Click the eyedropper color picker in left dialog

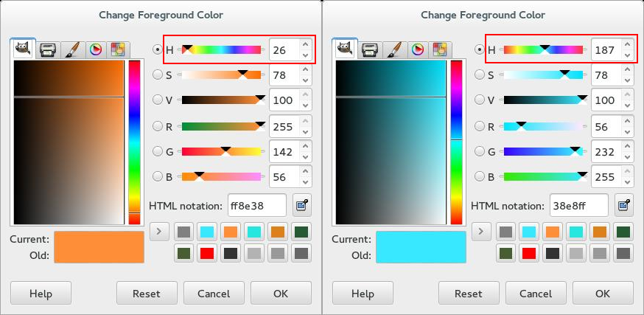(301, 204)
